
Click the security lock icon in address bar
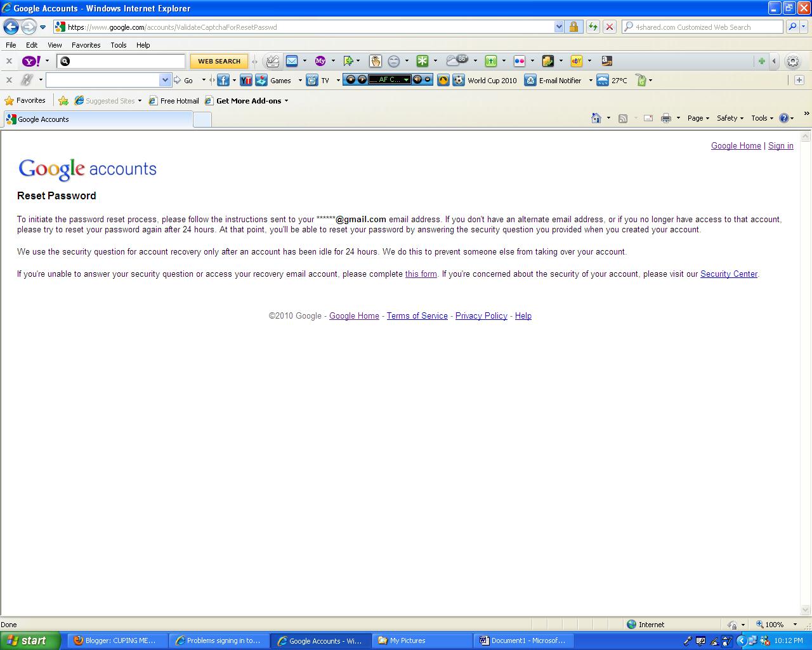coord(573,27)
